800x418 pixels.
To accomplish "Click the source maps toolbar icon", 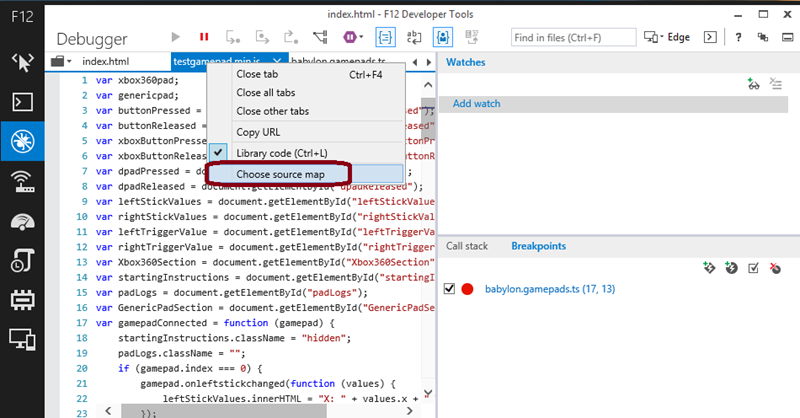I will [x=472, y=37].
